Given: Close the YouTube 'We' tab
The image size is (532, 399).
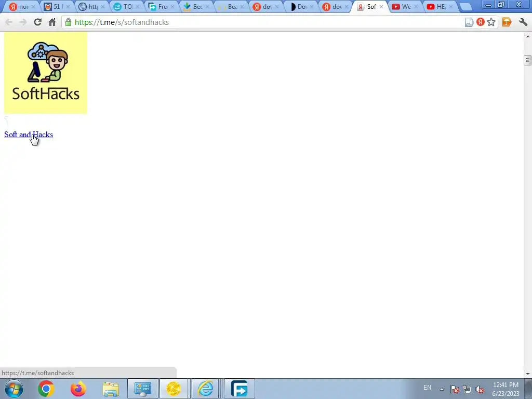Looking at the screenshot, I should 416,7.
